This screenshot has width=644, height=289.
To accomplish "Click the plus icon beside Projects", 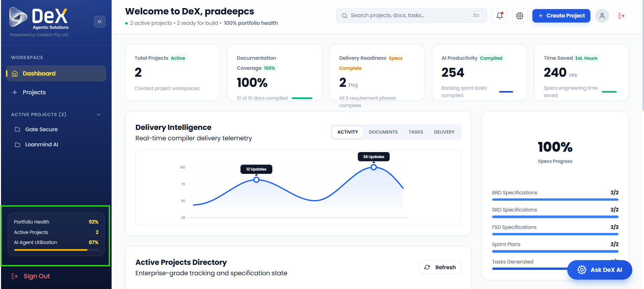I will [15, 92].
